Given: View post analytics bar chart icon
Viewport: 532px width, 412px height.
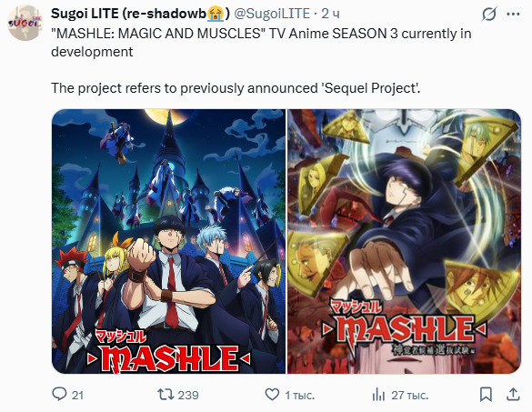Looking at the screenshot, I should [x=378, y=395].
